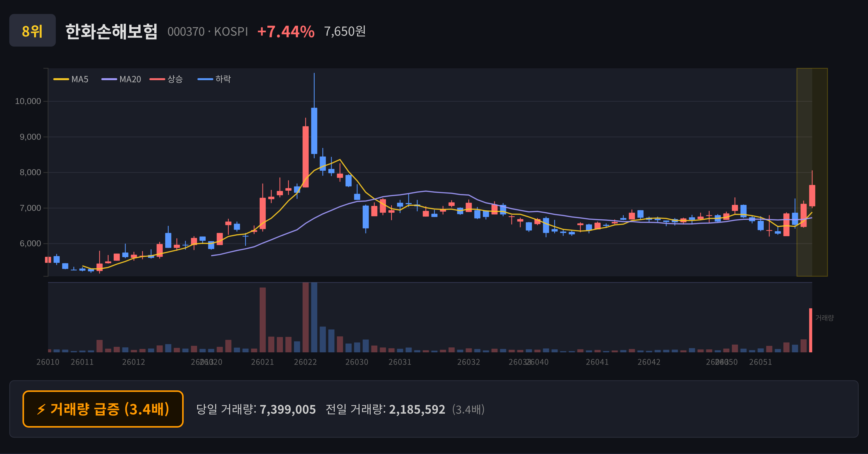
Task: Click the lightning bolt surge icon
Action: click(x=41, y=410)
